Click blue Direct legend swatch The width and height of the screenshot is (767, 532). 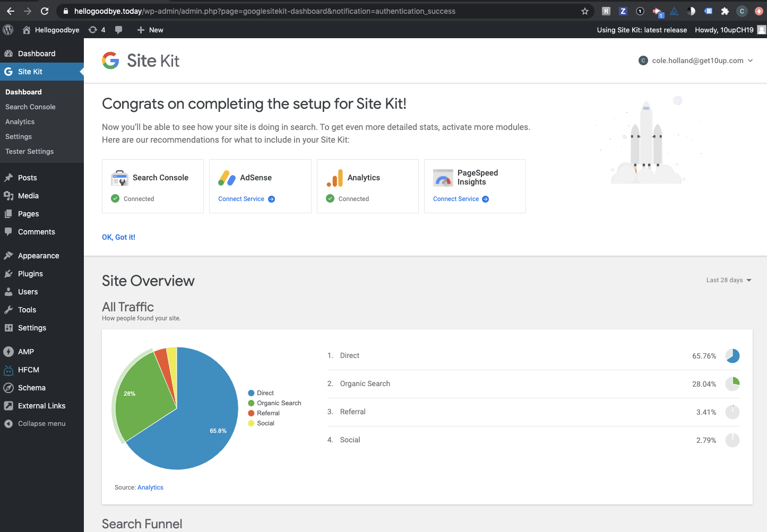(251, 393)
